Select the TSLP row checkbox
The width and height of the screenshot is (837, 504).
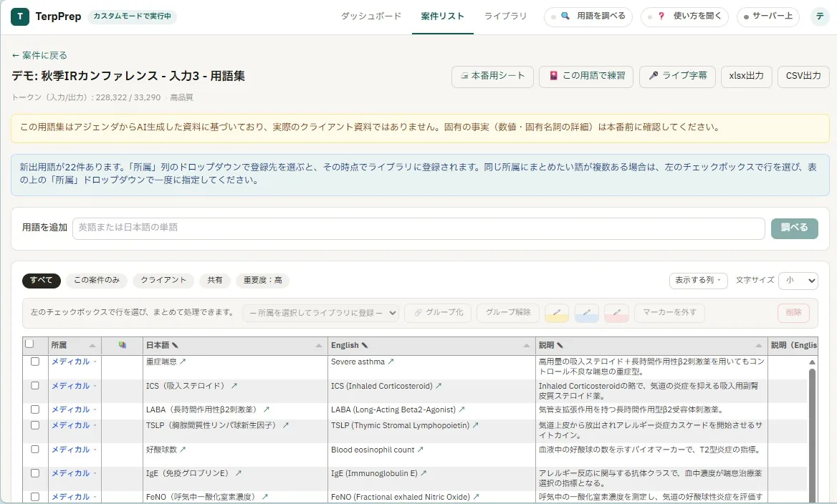pos(35,425)
